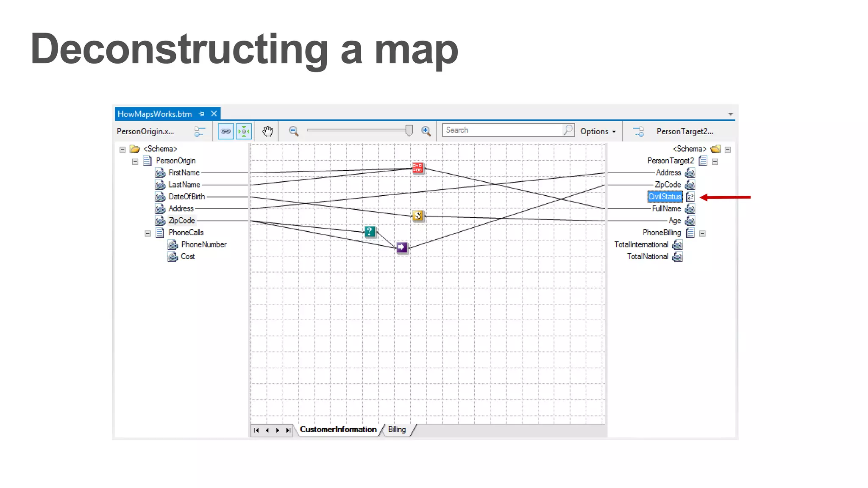Click the zoom slider handle
The height and width of the screenshot is (488, 868).
pyautogui.click(x=409, y=130)
